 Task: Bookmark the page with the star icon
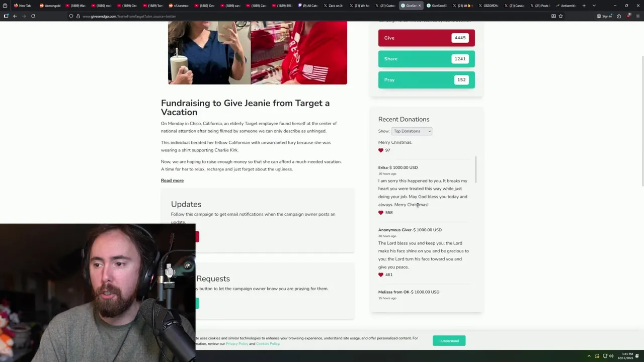pos(560,16)
